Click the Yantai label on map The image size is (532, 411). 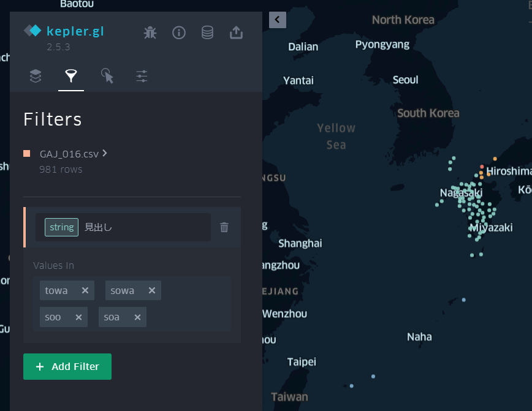[x=298, y=80]
